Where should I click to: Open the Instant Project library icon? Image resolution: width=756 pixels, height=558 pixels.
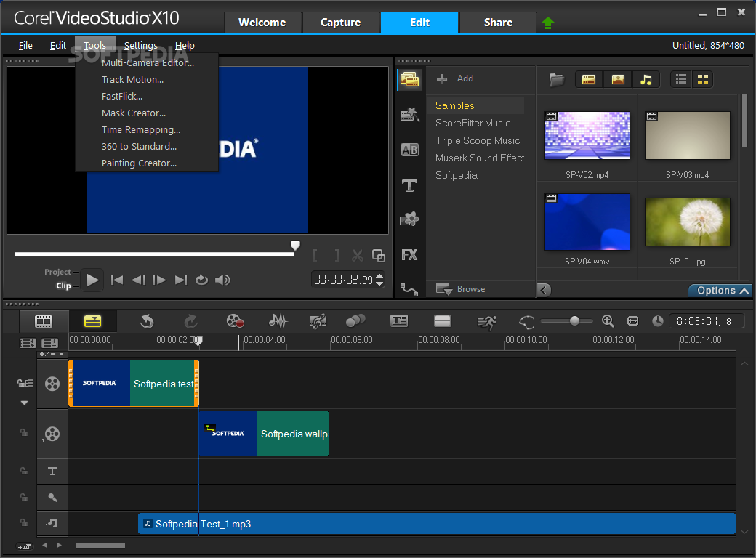[x=410, y=115]
